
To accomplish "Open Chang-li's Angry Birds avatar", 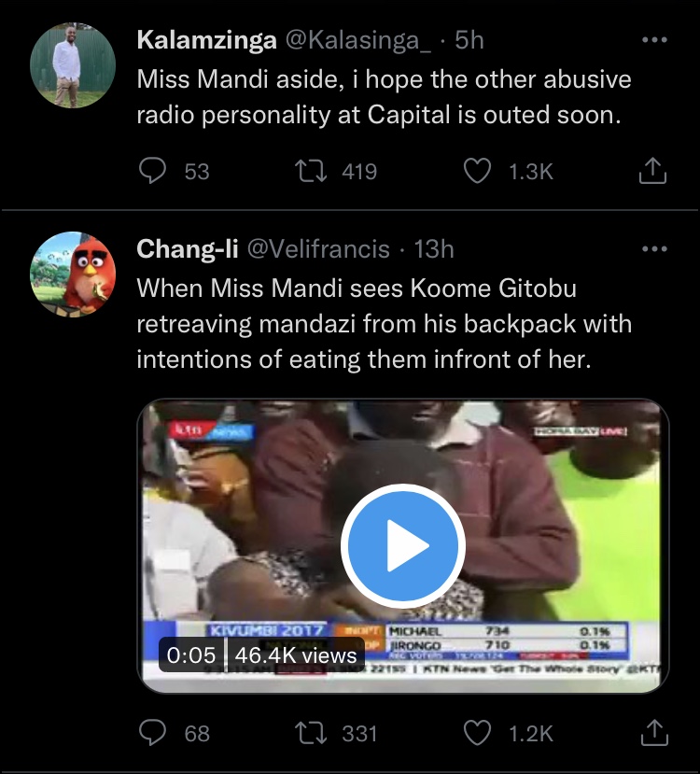I will coord(73,274).
